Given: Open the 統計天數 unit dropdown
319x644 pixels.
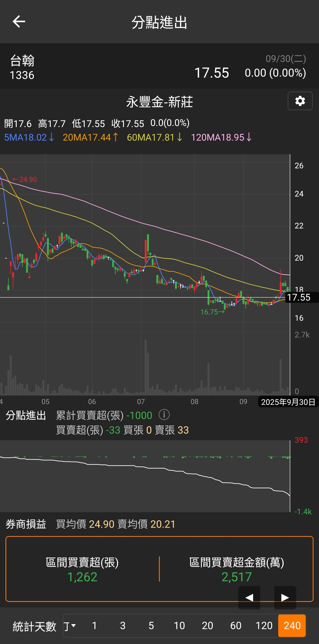Looking at the screenshot, I should 70,626.
